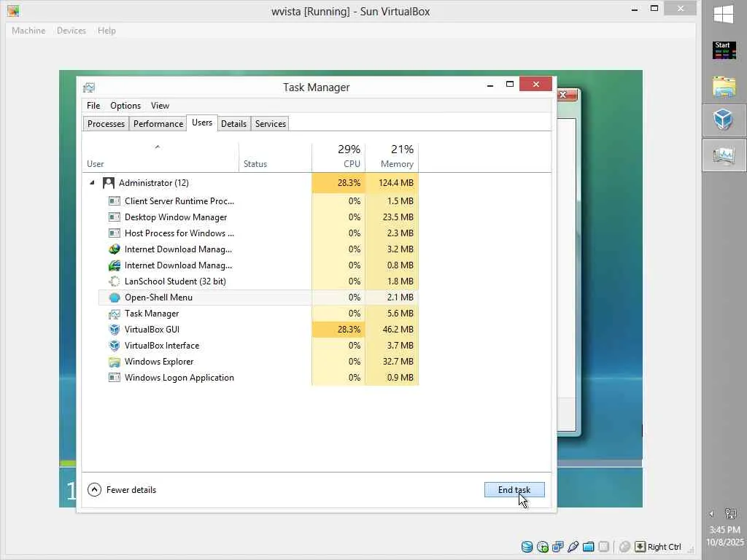Image resolution: width=747 pixels, height=560 pixels.
Task: Collapse details with the Fewer details chevron
Action: (94, 490)
